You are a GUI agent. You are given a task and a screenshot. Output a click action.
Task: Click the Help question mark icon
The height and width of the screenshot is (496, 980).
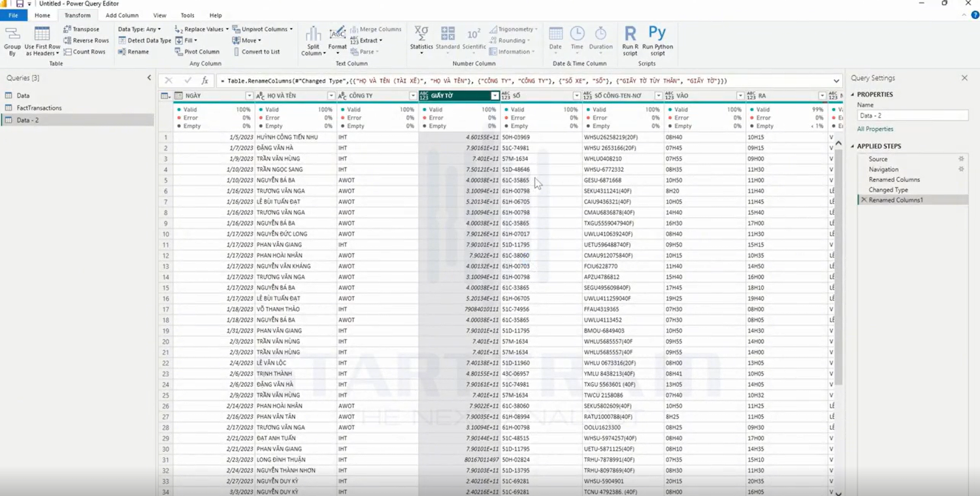(x=975, y=15)
